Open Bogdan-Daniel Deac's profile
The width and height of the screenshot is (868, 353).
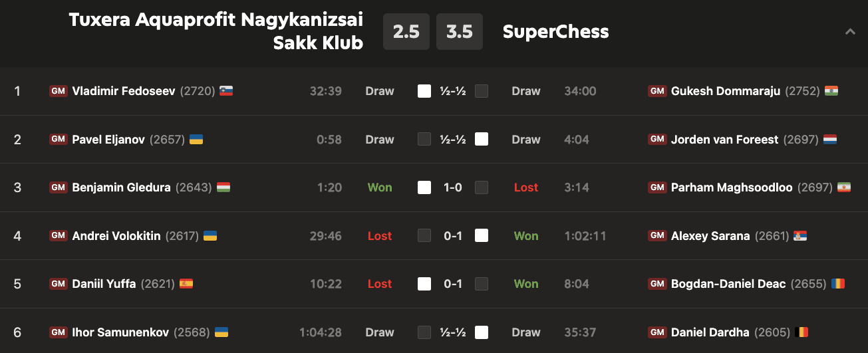click(728, 284)
